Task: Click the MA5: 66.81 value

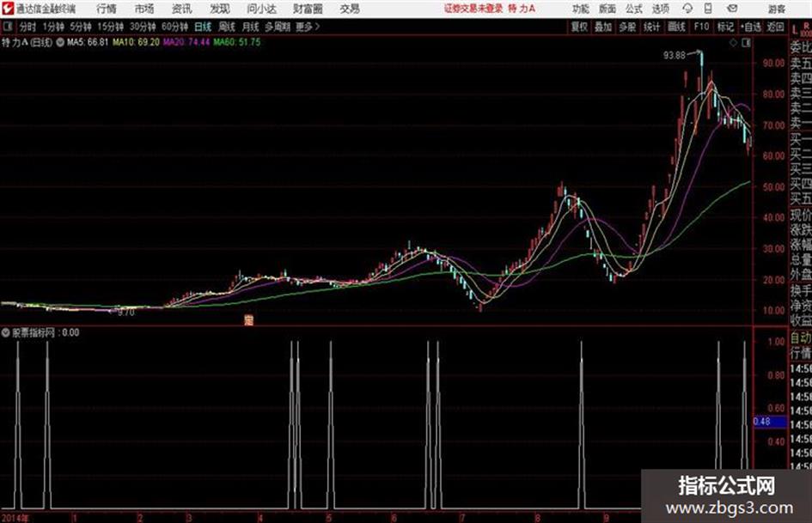Action: (x=88, y=42)
